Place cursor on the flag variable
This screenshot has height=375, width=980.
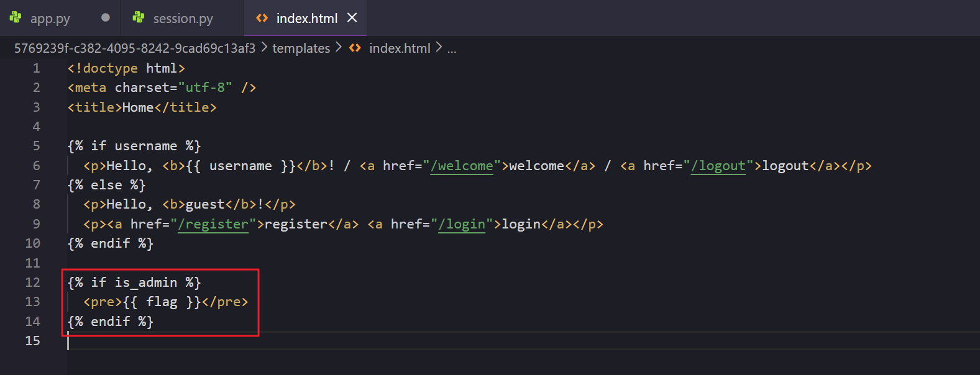[x=162, y=302]
